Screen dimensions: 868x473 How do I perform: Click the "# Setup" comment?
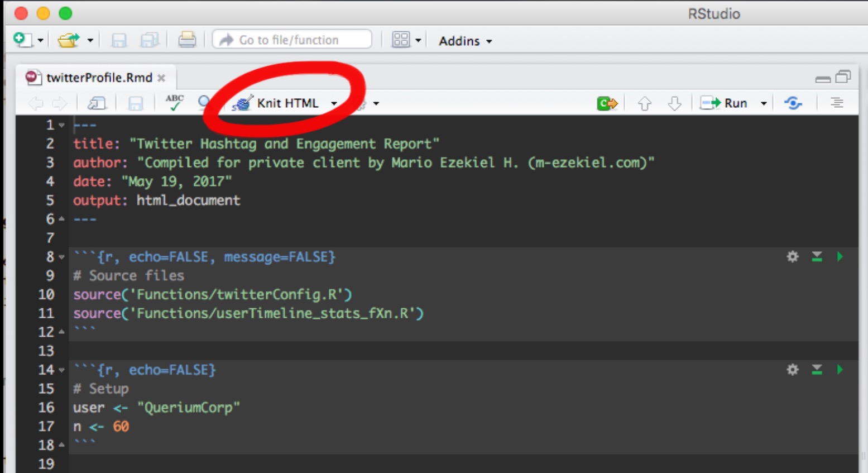click(101, 389)
